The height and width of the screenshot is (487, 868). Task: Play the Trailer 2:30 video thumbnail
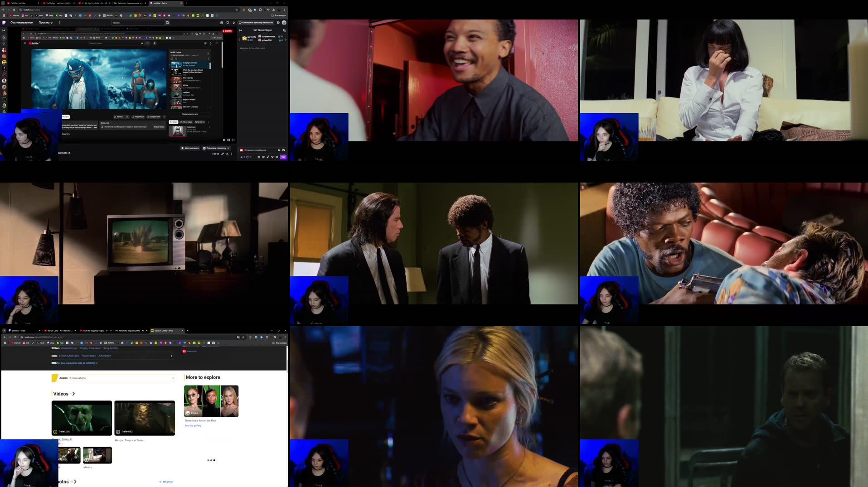coord(82,418)
